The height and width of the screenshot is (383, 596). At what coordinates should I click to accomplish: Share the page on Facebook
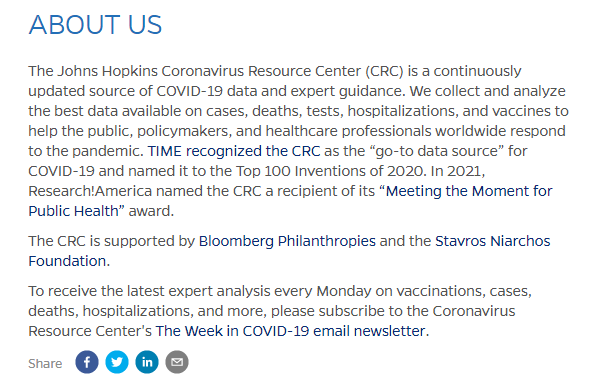point(87,362)
